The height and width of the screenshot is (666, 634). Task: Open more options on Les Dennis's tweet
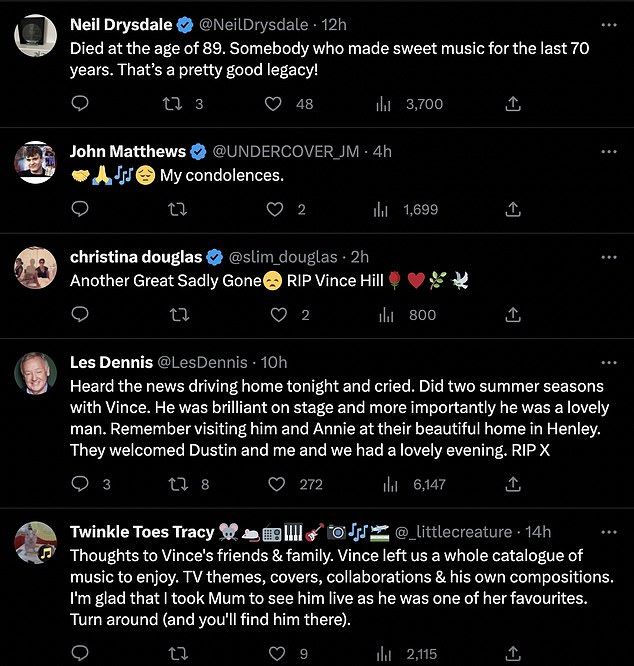(x=609, y=362)
